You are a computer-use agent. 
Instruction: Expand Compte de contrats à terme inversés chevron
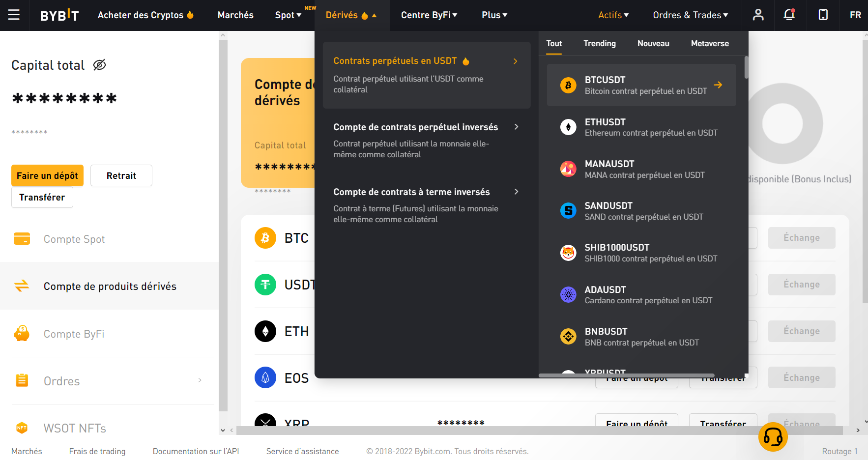coord(516,192)
